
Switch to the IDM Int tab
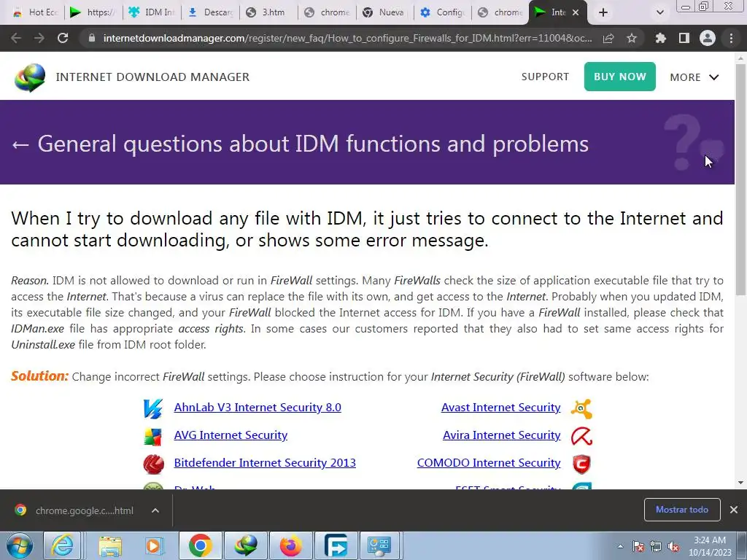coord(152,12)
